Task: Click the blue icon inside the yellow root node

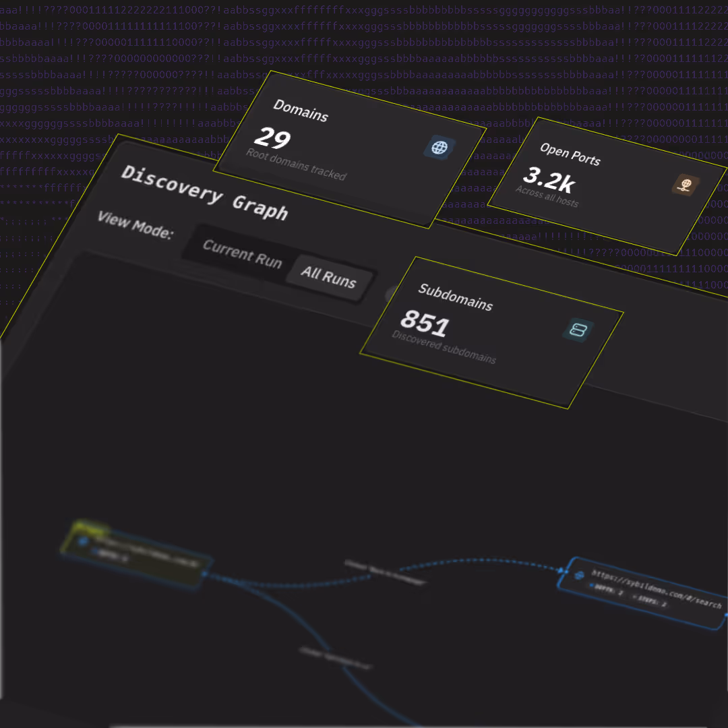Action: click(83, 541)
